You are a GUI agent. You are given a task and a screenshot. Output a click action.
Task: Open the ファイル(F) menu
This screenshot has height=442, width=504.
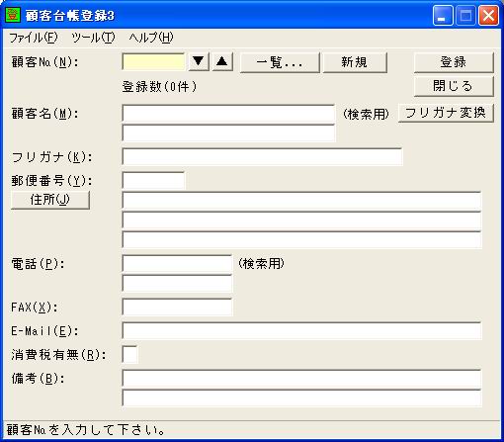pos(33,38)
